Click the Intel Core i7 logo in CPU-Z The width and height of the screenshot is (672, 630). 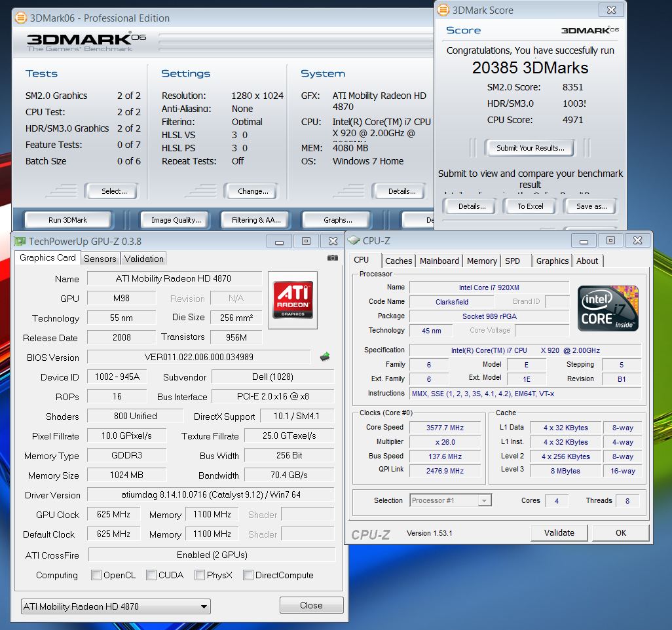[608, 308]
